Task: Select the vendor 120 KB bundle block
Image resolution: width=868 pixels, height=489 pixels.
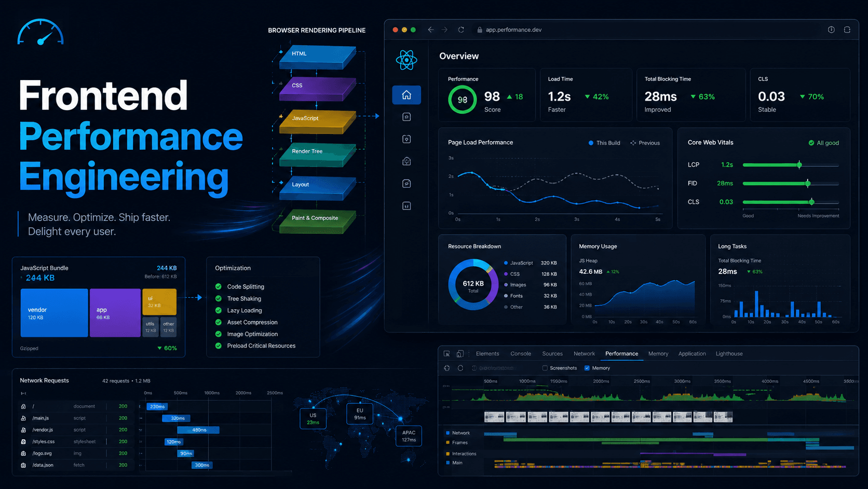Action: coord(54,313)
